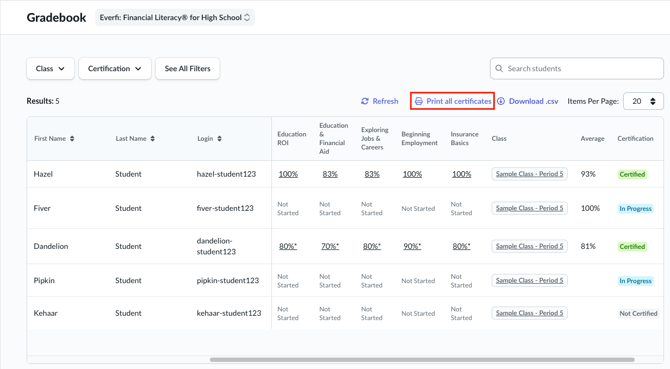
Task: Click the Average column header
Action: pyautogui.click(x=592, y=138)
